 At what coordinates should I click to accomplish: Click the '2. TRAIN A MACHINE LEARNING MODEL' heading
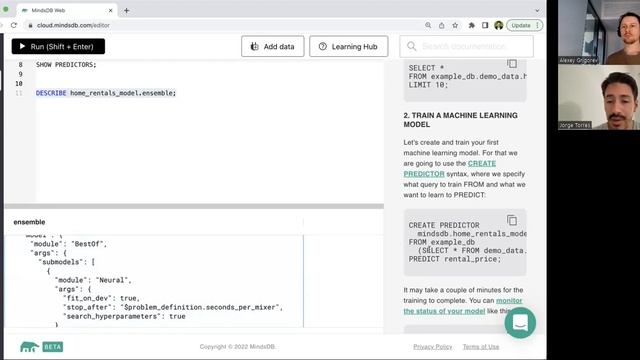click(x=460, y=120)
